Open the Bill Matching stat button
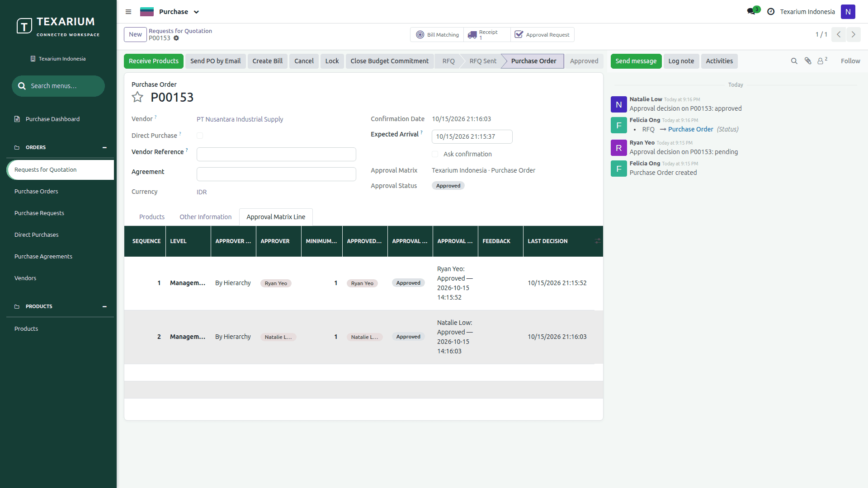 (x=437, y=35)
